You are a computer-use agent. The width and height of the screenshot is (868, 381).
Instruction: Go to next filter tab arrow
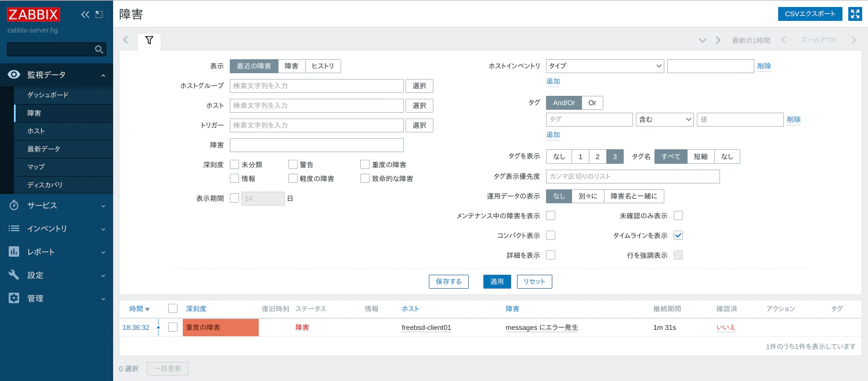[x=718, y=41]
